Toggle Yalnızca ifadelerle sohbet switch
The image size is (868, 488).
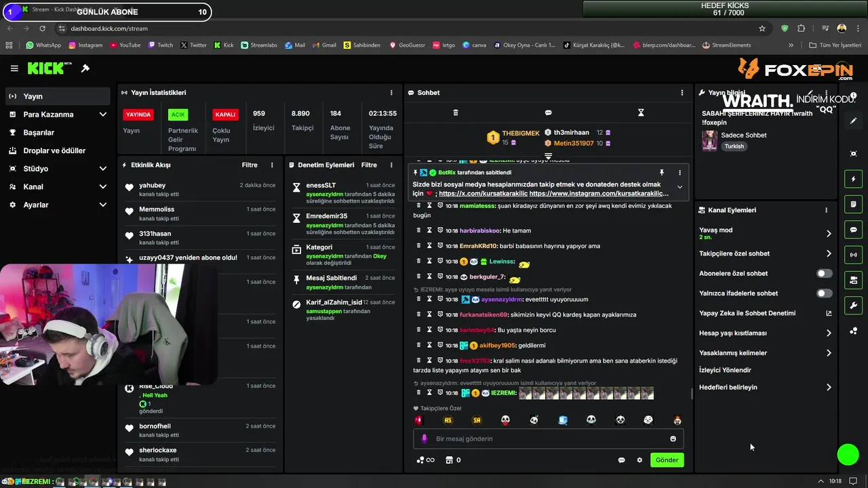coord(824,293)
